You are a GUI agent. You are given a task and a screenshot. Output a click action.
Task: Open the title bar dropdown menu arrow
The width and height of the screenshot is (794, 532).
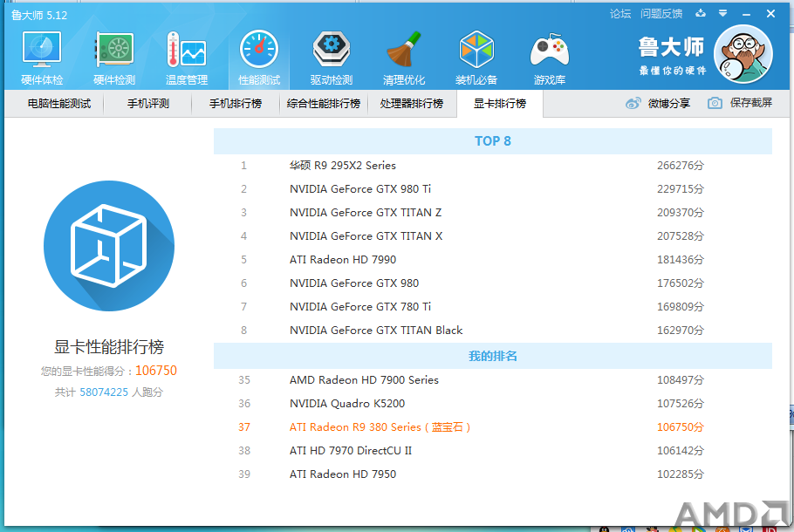[x=723, y=13]
